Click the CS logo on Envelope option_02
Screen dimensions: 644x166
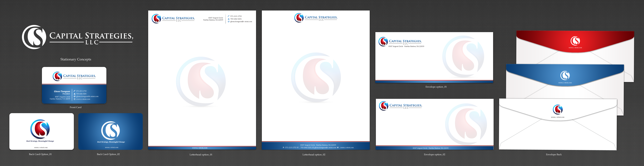384,106
